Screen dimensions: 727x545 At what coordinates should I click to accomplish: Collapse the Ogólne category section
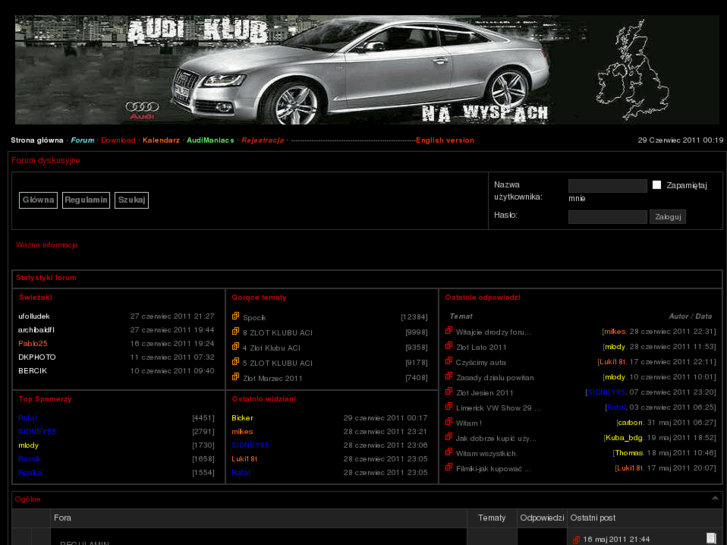(x=713, y=498)
